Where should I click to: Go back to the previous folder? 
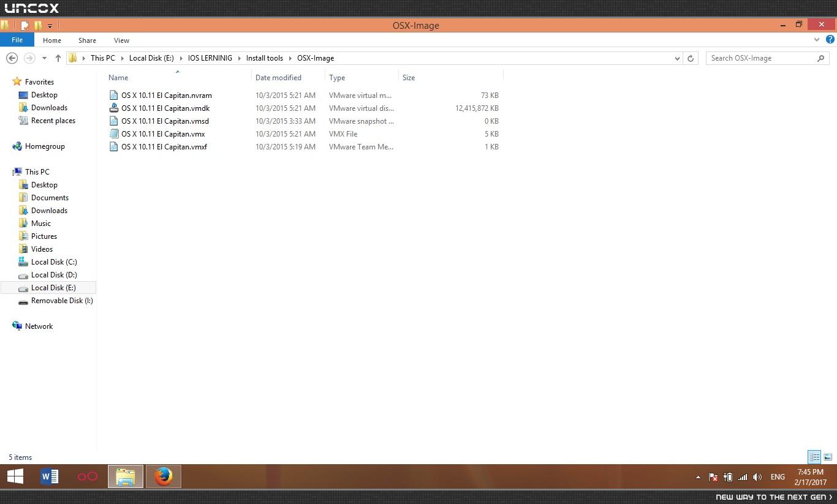[12, 58]
